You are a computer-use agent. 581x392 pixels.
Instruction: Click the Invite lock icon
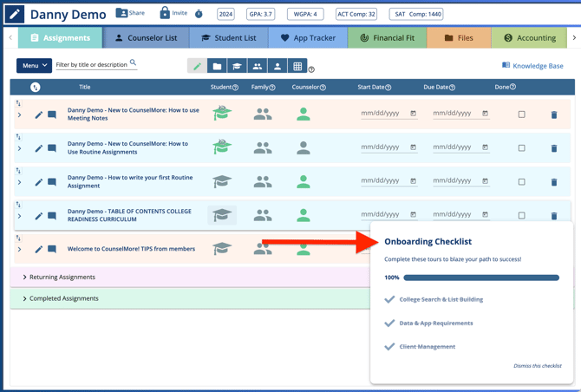point(165,13)
